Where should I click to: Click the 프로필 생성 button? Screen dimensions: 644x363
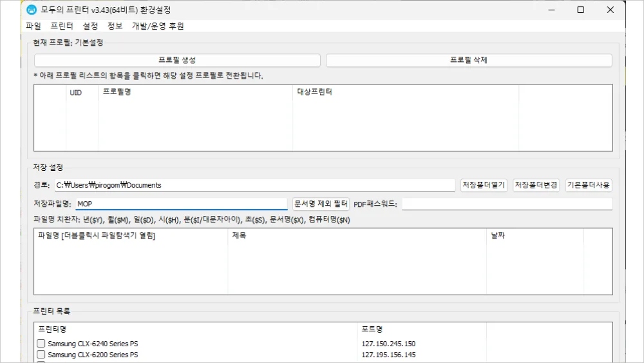click(177, 60)
